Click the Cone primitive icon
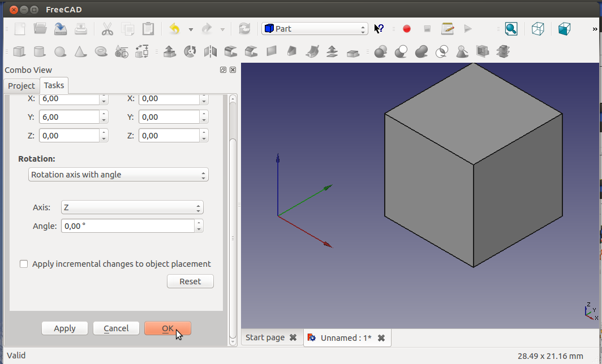Screen dimensions: 602x364 [x=80, y=52]
